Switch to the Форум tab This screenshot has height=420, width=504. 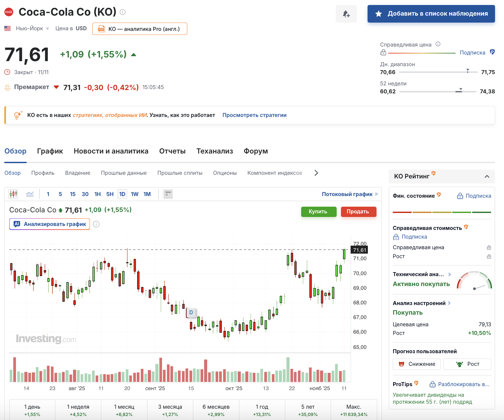pyautogui.click(x=255, y=151)
